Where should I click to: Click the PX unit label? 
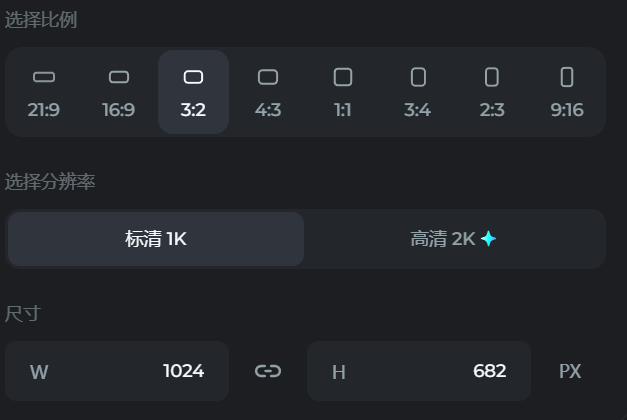570,371
